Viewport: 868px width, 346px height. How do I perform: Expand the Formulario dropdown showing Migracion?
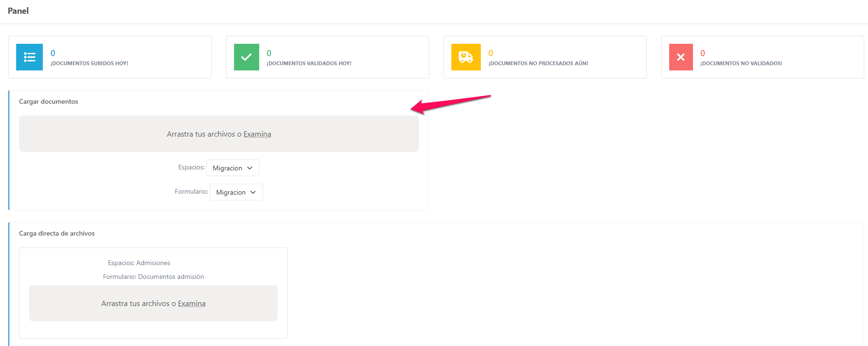(x=236, y=192)
